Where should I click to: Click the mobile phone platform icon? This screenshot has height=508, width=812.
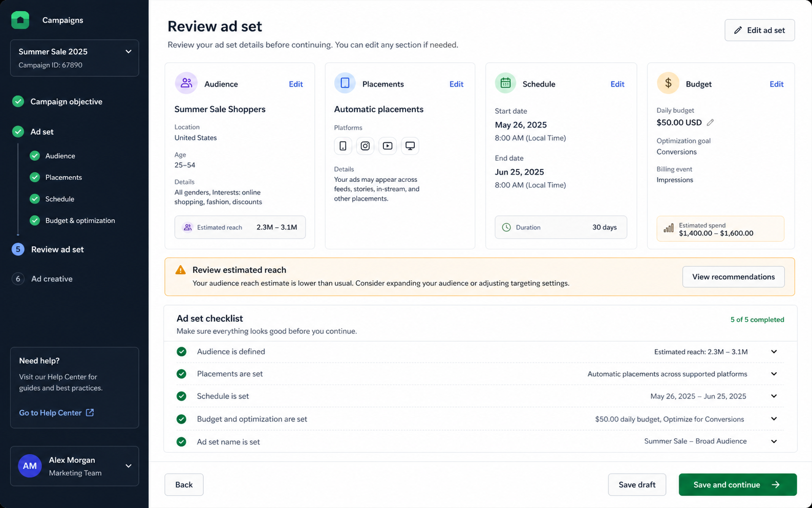(343, 146)
